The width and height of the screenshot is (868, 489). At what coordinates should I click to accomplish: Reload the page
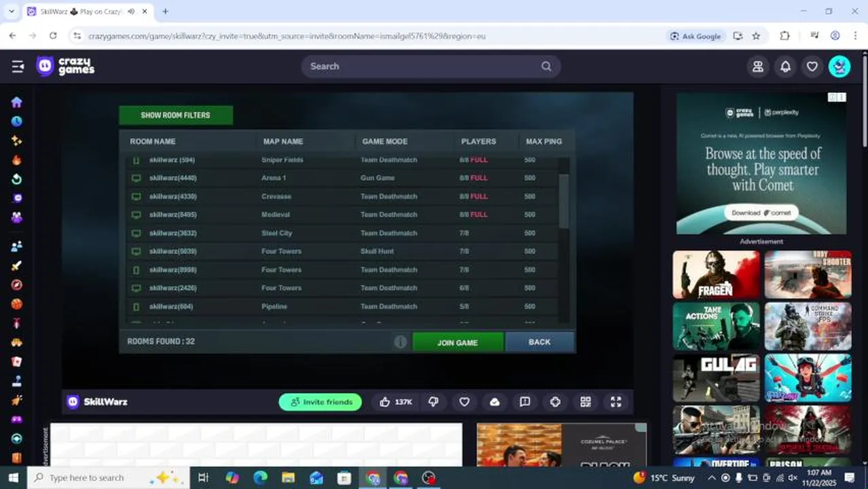click(x=53, y=36)
